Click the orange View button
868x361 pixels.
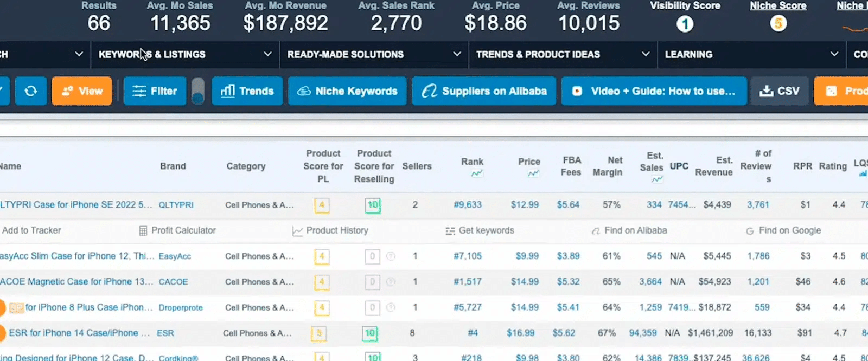point(82,91)
